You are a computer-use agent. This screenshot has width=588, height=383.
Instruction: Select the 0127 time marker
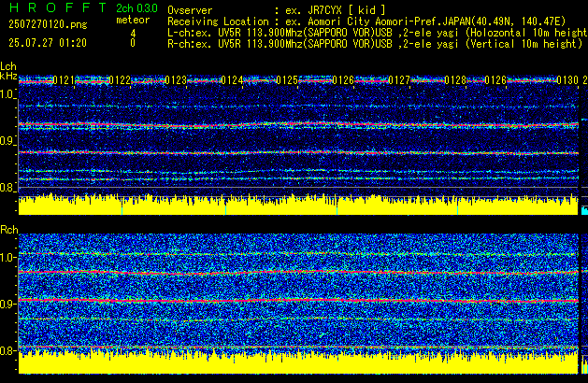click(399, 80)
